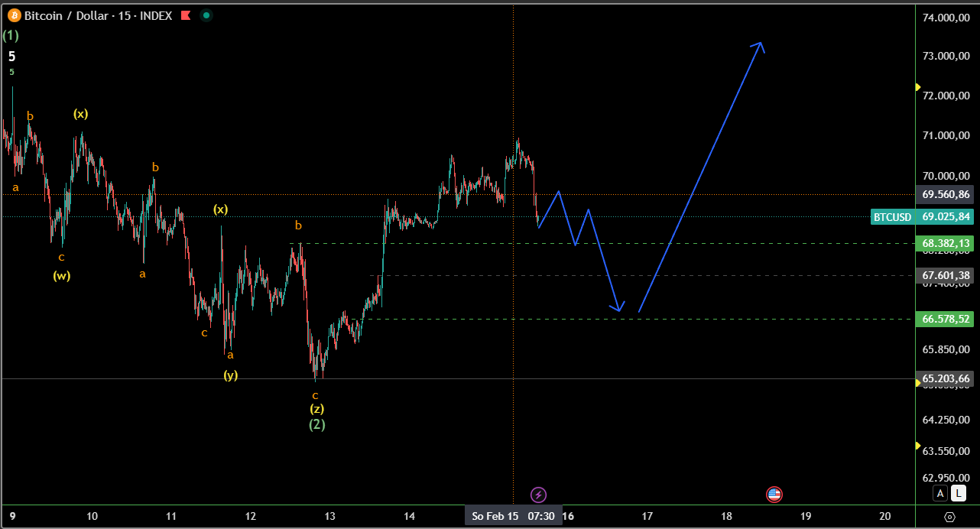
Task: Select the blue upward projection arrow head
Action: pyautogui.click(x=759, y=46)
